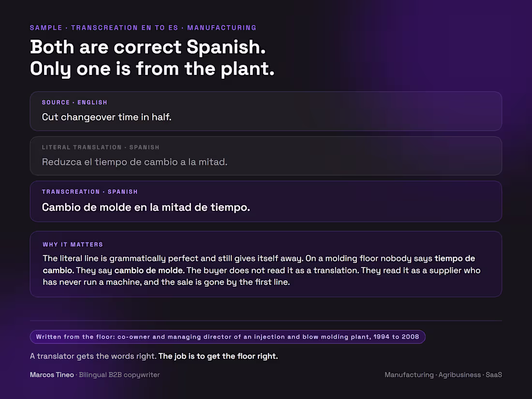532x399 pixels.
Task: Click the footer 'SaaS' category
Action: pyautogui.click(x=494, y=375)
